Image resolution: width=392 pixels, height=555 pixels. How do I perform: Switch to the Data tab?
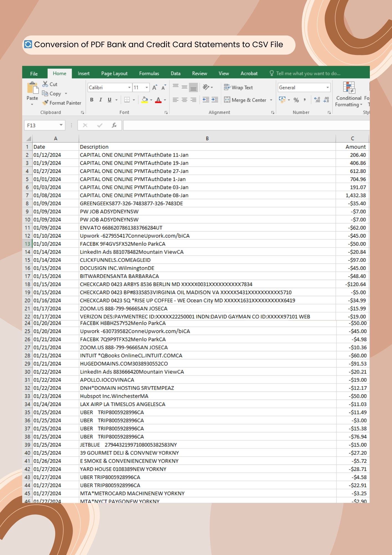tap(175, 74)
